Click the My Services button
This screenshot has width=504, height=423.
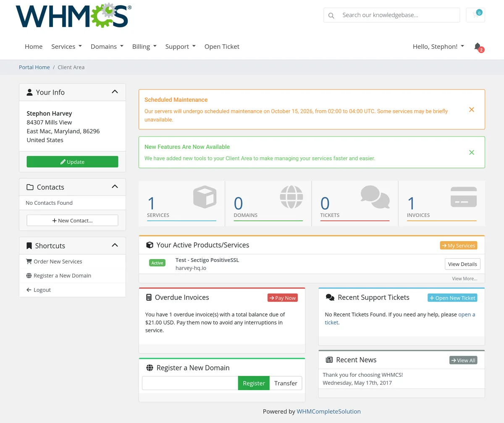(459, 246)
